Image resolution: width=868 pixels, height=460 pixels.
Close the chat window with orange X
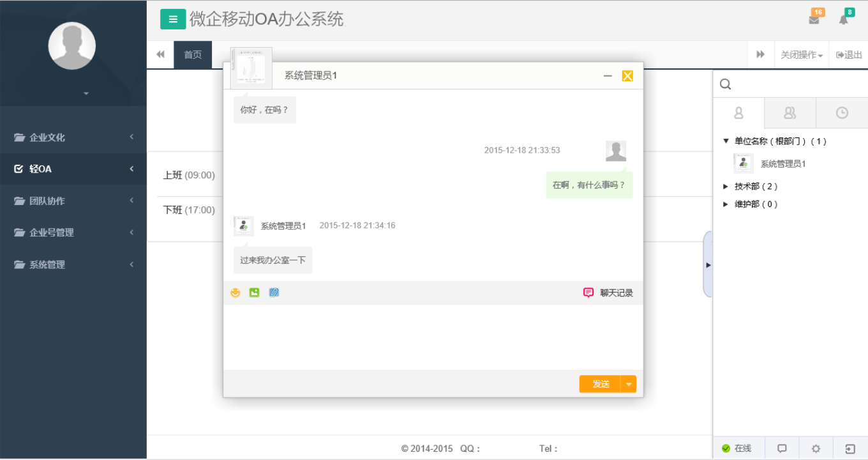[627, 76]
